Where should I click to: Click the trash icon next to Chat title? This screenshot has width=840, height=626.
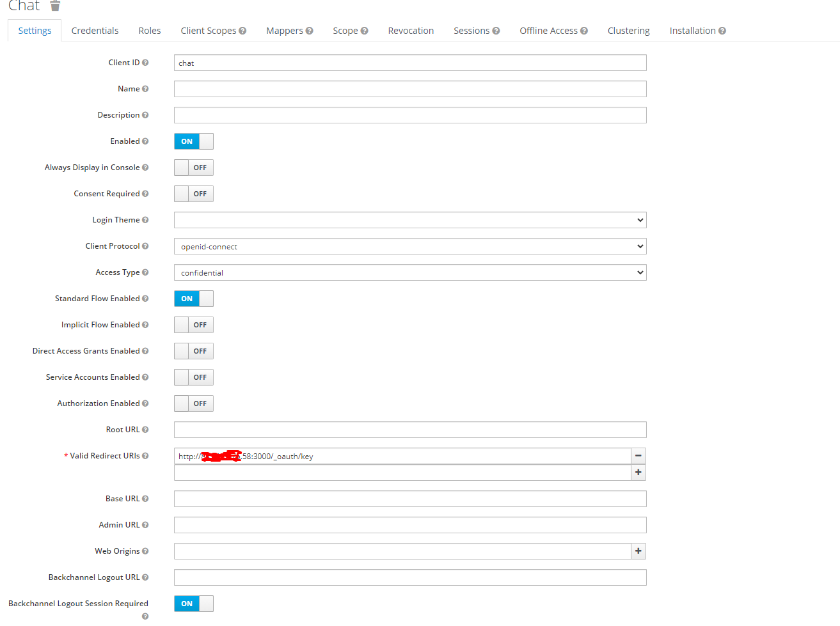point(55,6)
